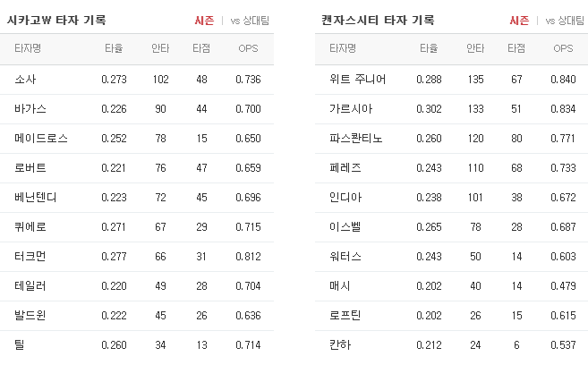Select batter 칸하 row
Viewport: 588px width, 365px height.
pos(451,344)
